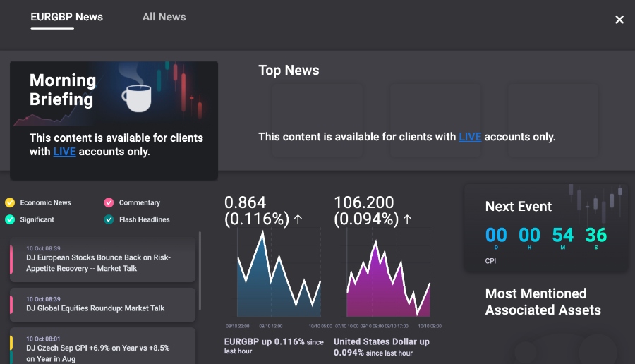Click the CPI event label
635x364 pixels.
[490, 261]
